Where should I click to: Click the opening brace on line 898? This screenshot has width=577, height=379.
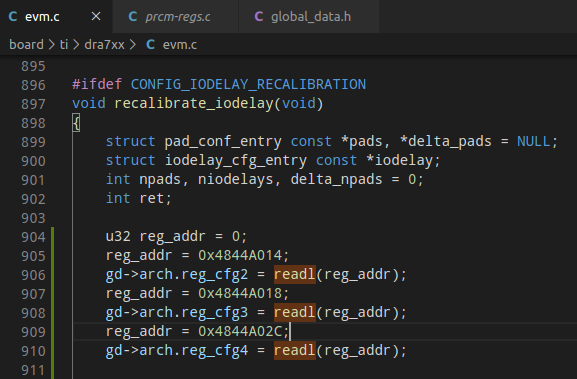click(x=76, y=123)
